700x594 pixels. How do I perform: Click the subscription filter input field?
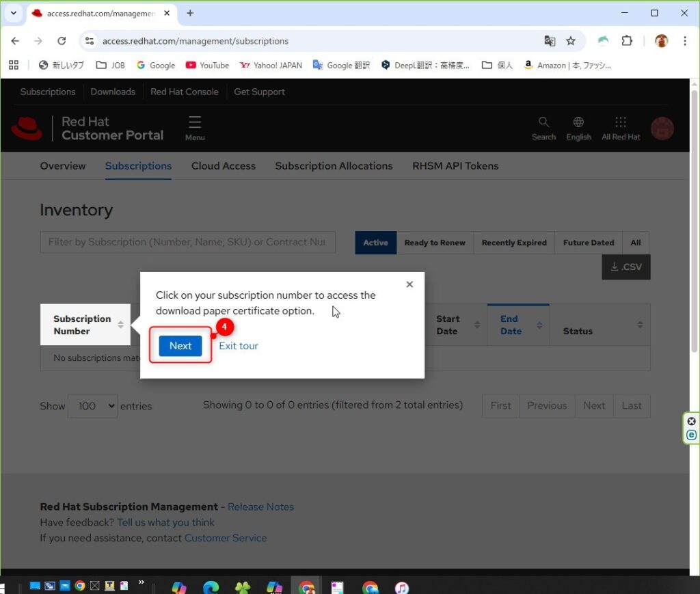click(187, 243)
